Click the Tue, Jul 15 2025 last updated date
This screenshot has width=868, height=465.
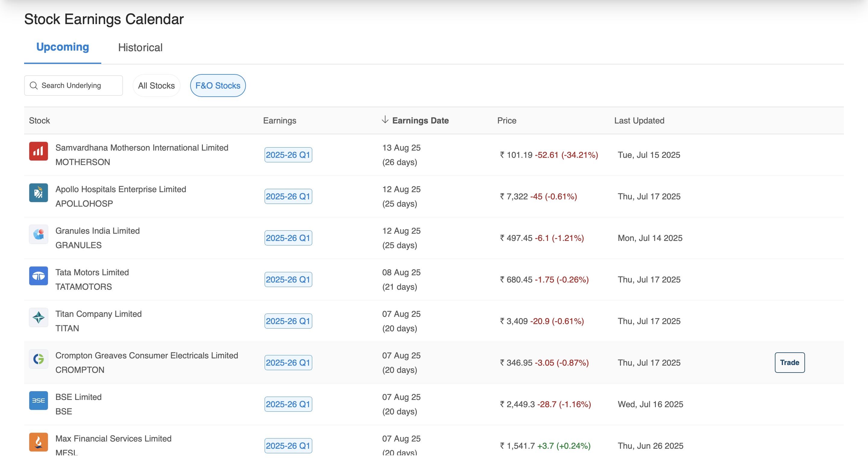click(649, 155)
